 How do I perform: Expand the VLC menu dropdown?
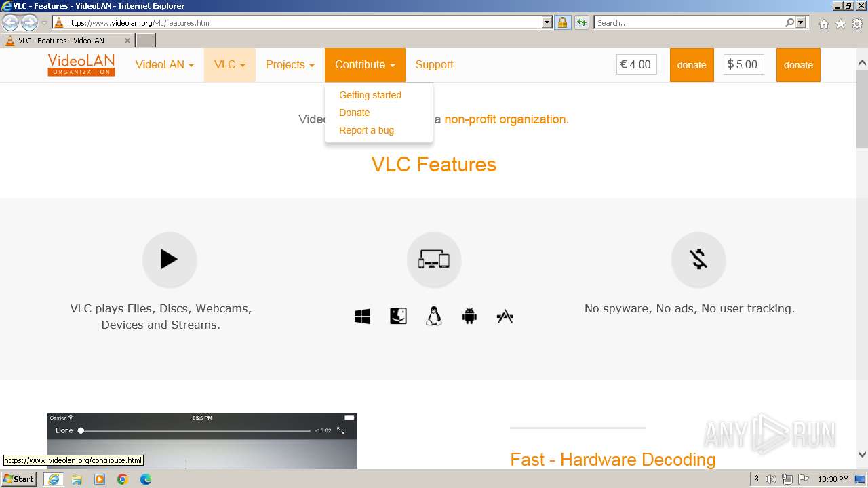229,65
